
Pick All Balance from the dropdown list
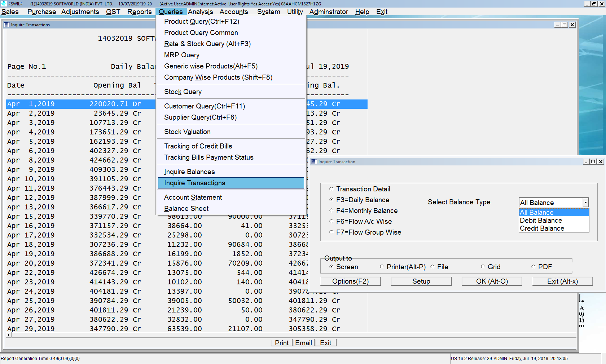point(554,212)
